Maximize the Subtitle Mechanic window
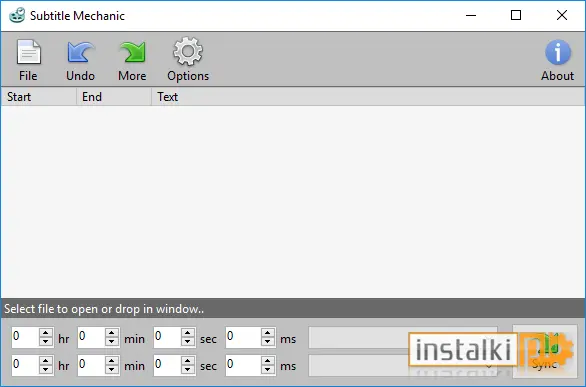The height and width of the screenshot is (387, 586). (516, 15)
